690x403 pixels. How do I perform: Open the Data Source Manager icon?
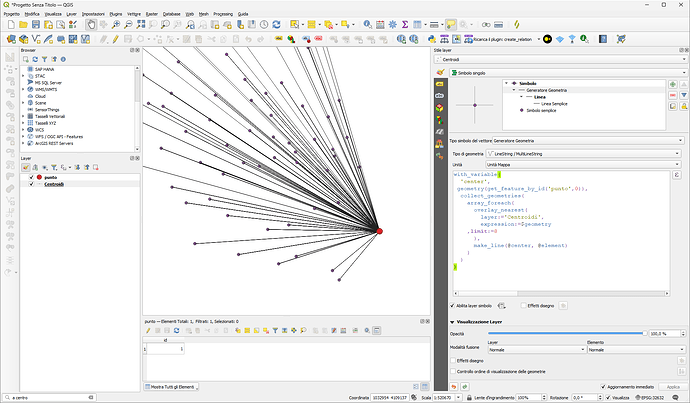[x=11, y=39]
